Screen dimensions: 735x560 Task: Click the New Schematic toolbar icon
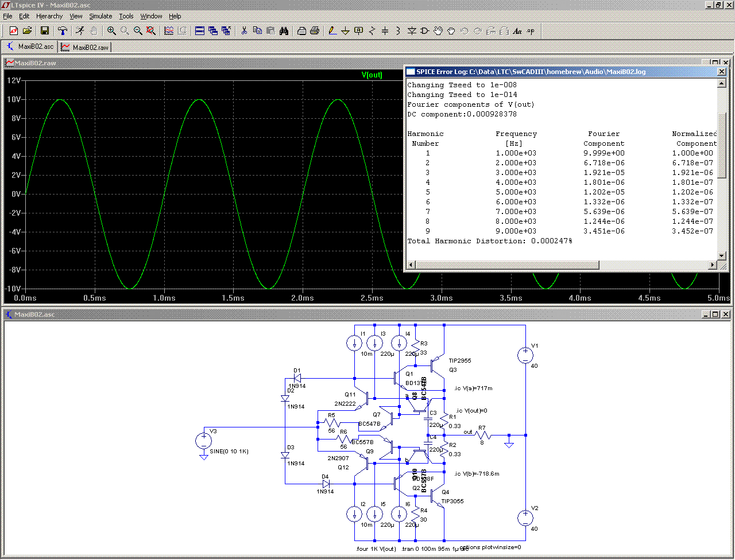[14, 31]
